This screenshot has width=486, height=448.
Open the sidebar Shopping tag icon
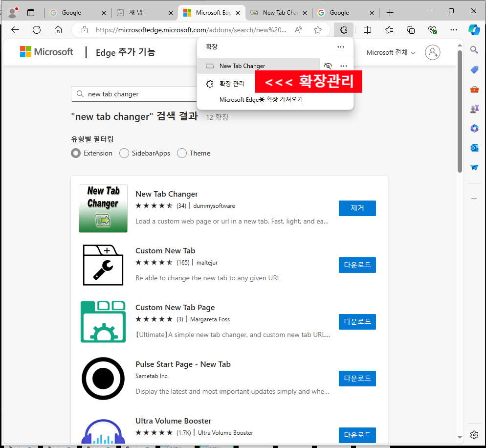(474, 70)
